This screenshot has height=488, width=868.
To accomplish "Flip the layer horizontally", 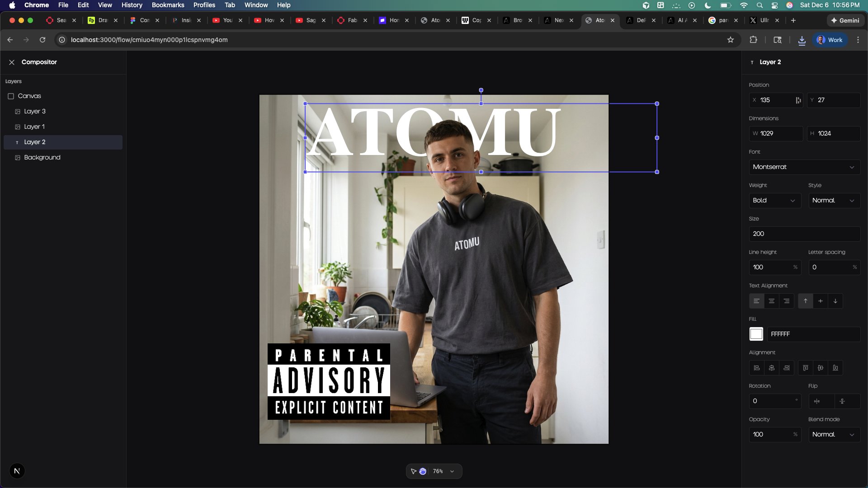I will pyautogui.click(x=816, y=401).
